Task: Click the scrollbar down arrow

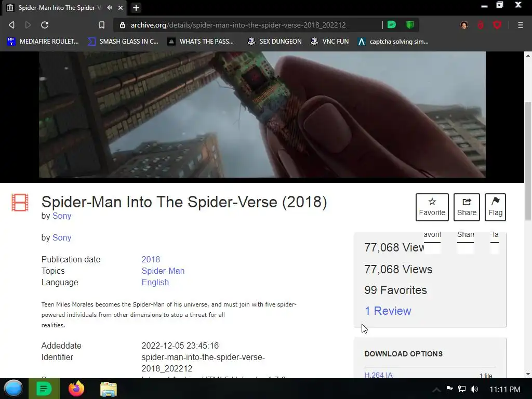Action: click(528, 374)
